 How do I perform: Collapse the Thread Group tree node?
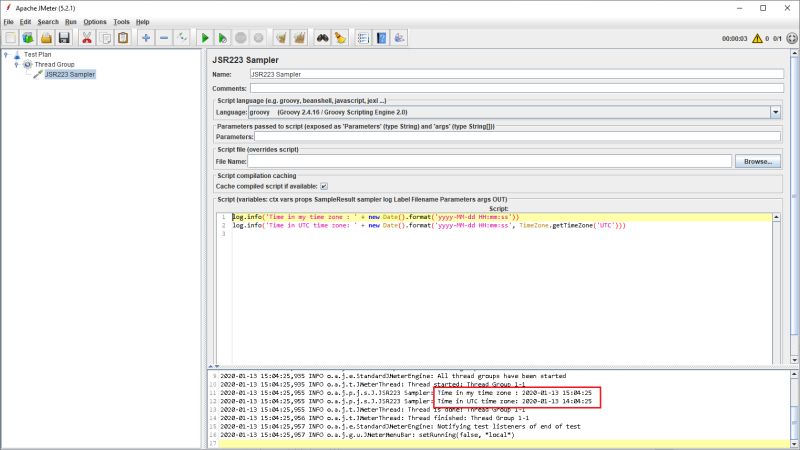click(x=16, y=64)
